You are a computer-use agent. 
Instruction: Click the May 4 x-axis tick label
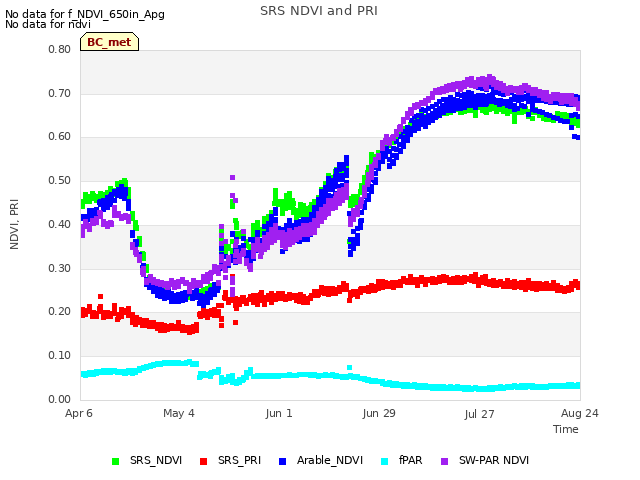[x=179, y=413]
